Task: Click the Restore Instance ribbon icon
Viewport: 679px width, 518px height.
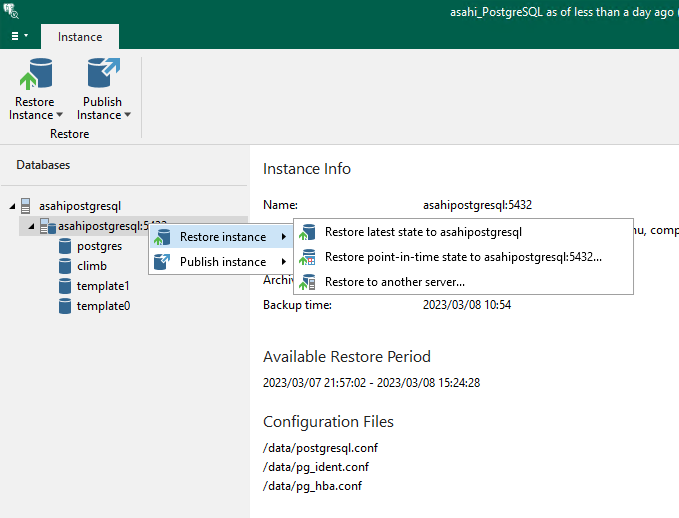Action: tap(36, 74)
